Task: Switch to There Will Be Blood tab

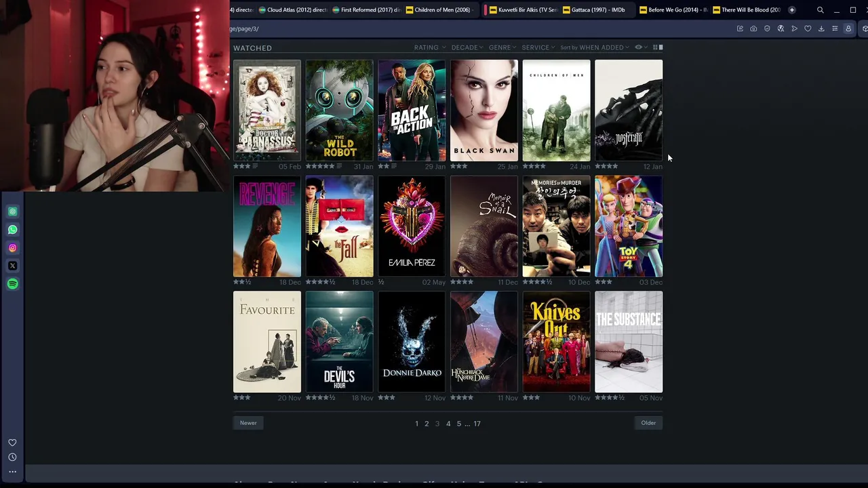Action: click(747, 10)
